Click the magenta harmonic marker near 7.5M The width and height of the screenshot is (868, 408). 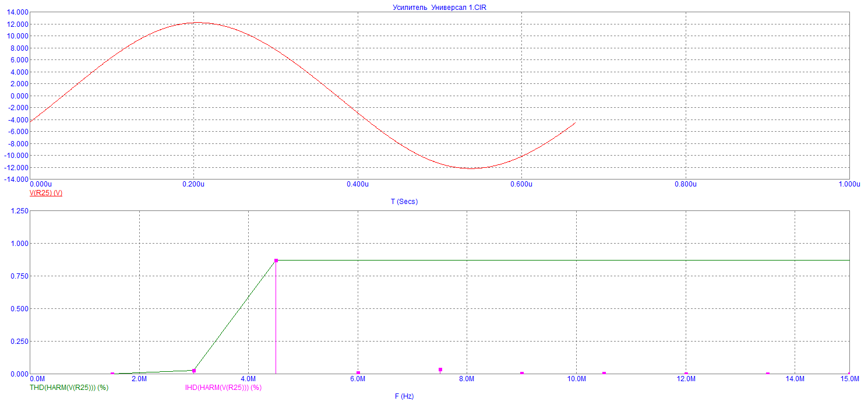440,370
